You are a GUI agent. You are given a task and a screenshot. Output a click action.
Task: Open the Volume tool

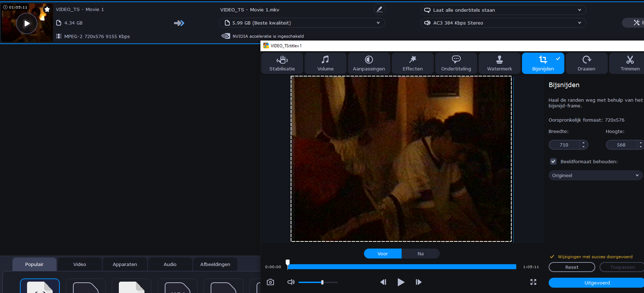(325, 63)
